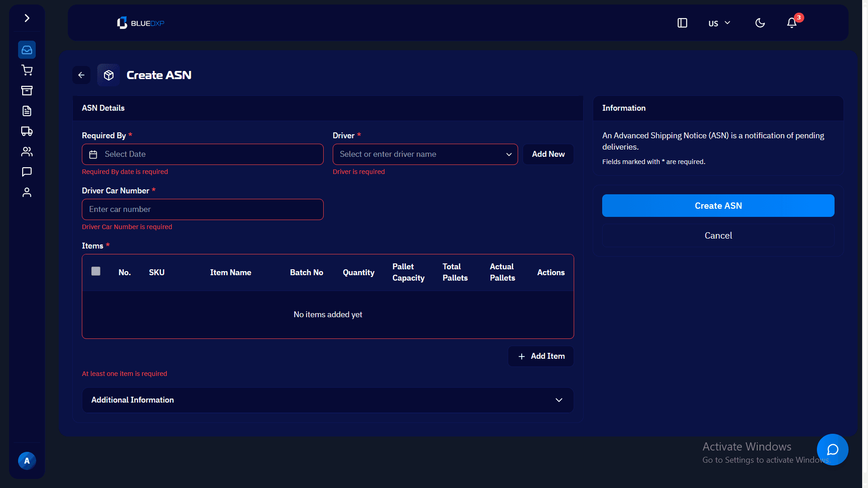The width and height of the screenshot is (868, 488).
Task: Expand the Additional Information section
Action: point(559,400)
